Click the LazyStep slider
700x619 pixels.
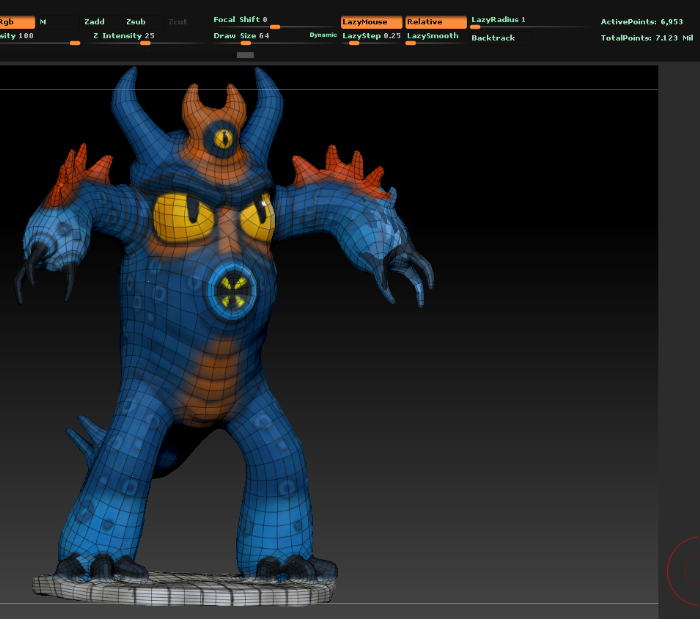[372, 37]
